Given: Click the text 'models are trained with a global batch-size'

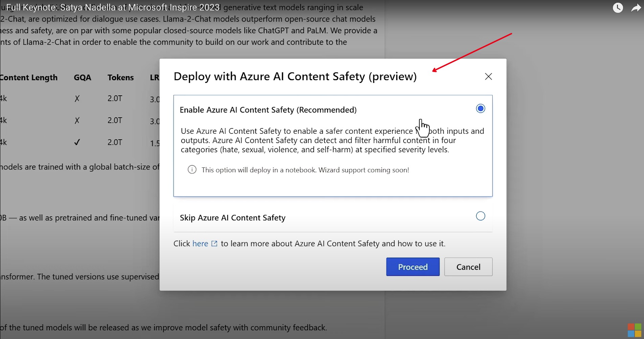Looking at the screenshot, I should (x=80, y=167).
